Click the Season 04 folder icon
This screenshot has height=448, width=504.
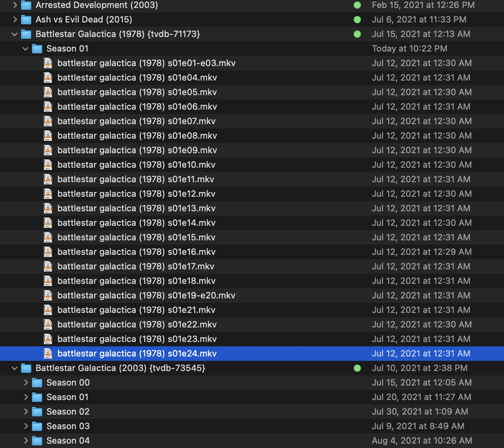pyautogui.click(x=37, y=441)
